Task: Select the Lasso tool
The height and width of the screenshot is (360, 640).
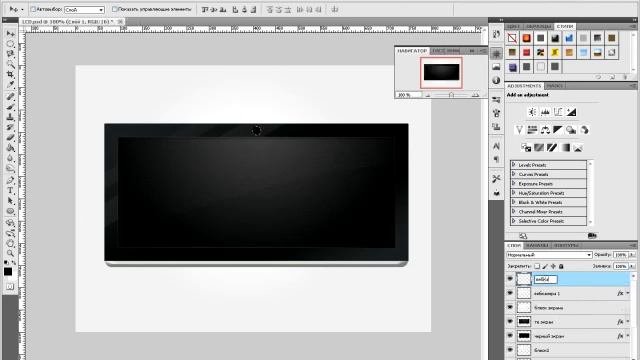Action: coord(11,54)
